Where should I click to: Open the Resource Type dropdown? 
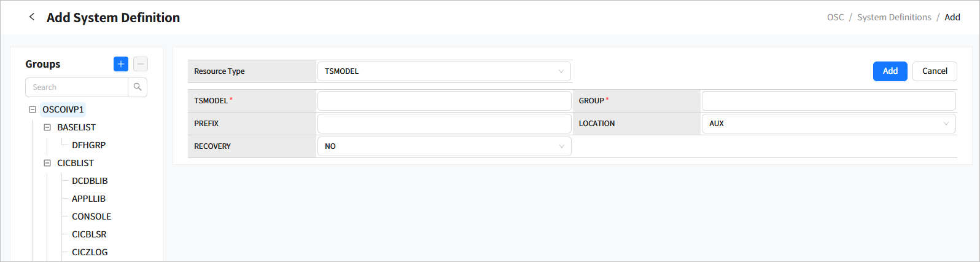444,71
